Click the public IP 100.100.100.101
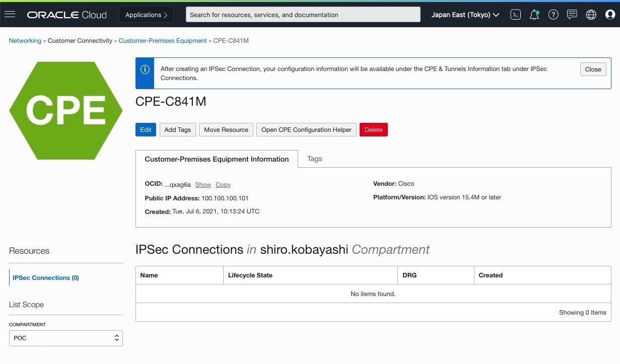The width and height of the screenshot is (620, 364). pyautogui.click(x=225, y=198)
